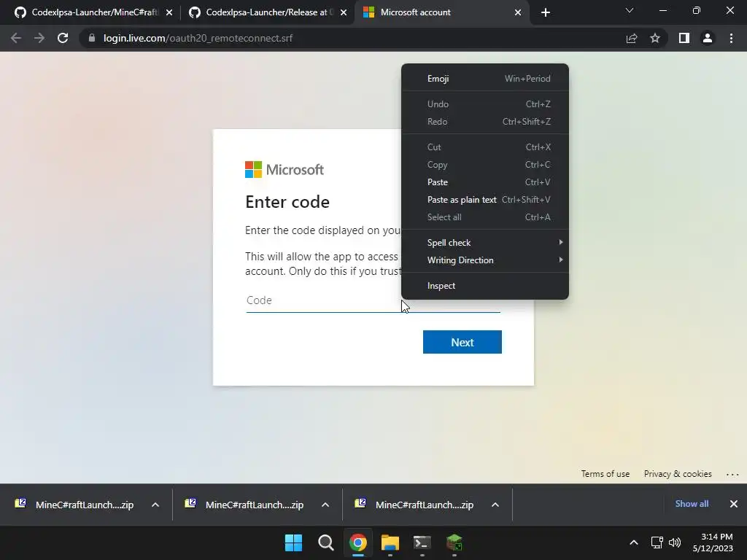Choose Paste in the context menu
Viewport: 747px width, 560px height.
[485, 182]
